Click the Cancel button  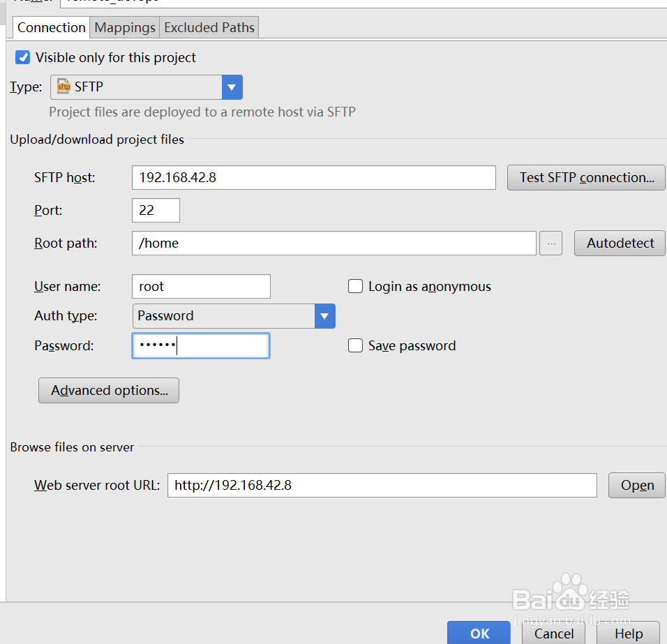(554, 633)
